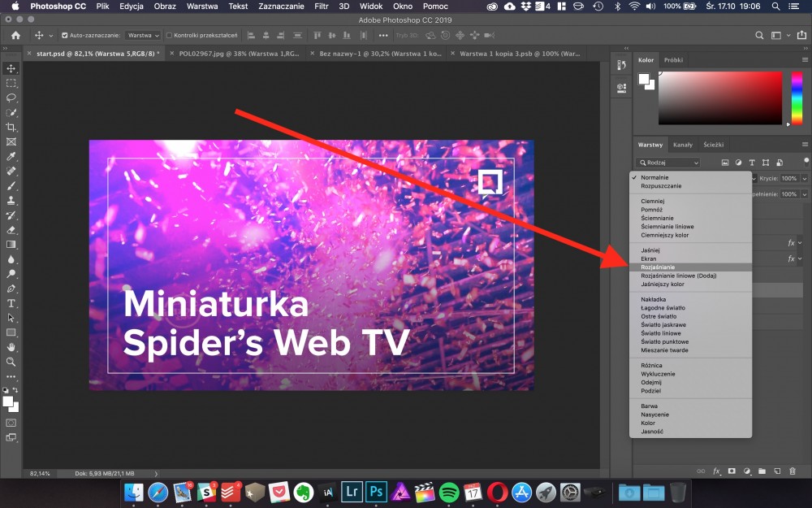Select the Gradient tool
Screen dimensions: 812x508
point(11,244)
